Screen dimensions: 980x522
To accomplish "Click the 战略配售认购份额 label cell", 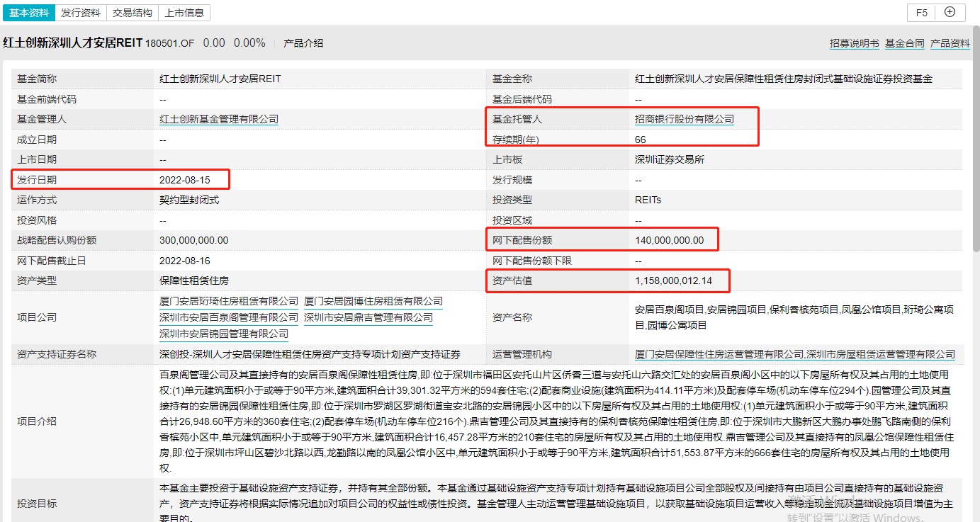I will click(82, 240).
